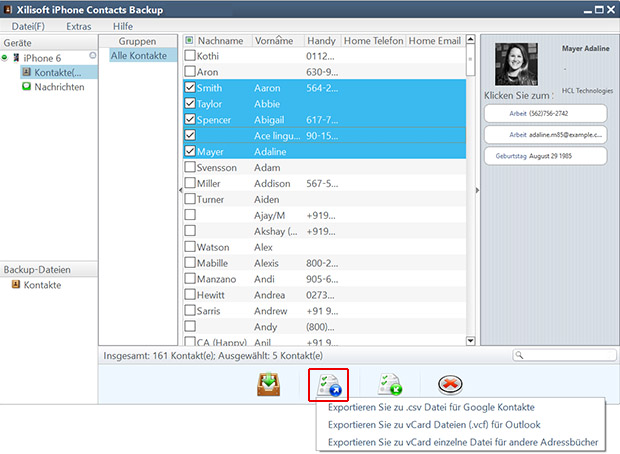Click the scrollbar up arrow in contact list
The width and height of the screenshot is (620, 454).
tap(470, 39)
